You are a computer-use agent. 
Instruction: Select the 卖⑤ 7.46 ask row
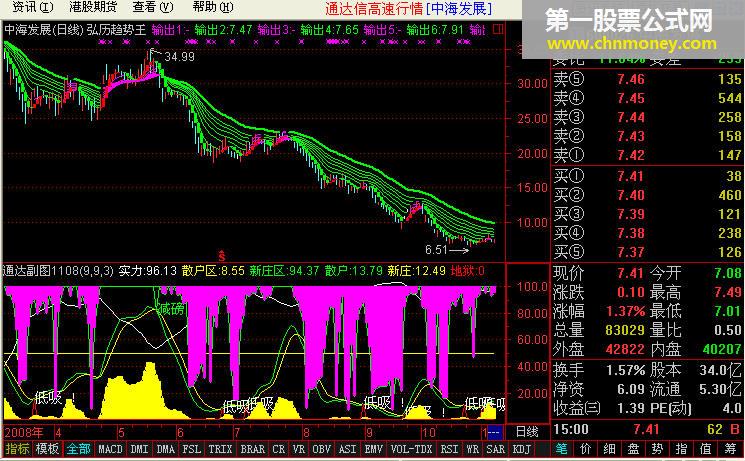(647, 79)
